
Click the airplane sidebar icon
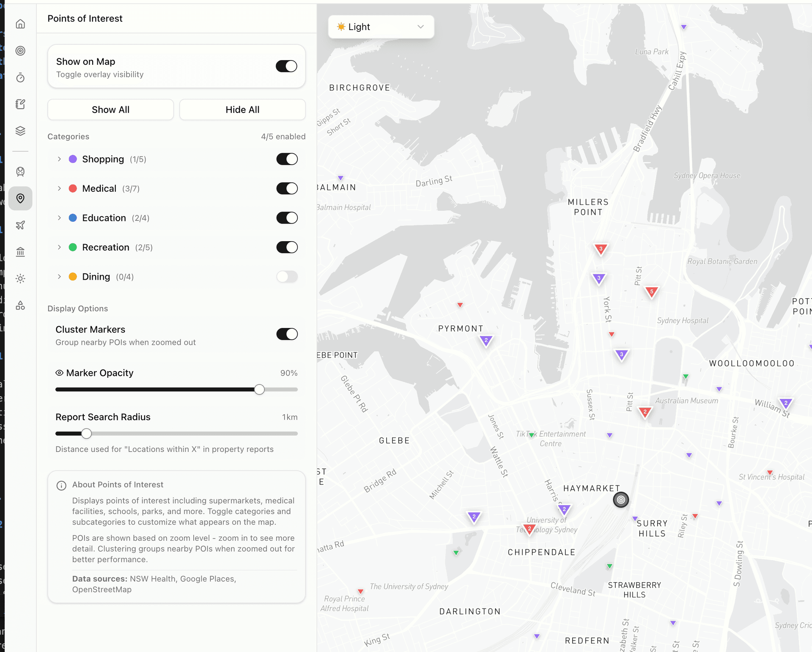click(20, 225)
